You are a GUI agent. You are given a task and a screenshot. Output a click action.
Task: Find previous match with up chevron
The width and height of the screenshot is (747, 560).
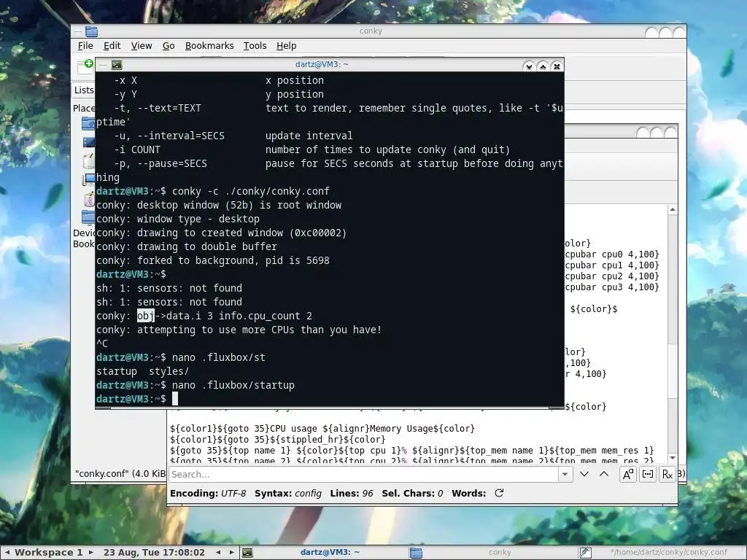point(603,474)
